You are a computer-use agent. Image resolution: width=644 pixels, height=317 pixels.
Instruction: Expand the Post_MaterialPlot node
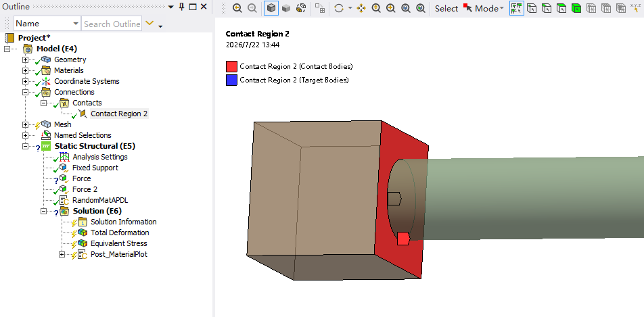coord(62,254)
